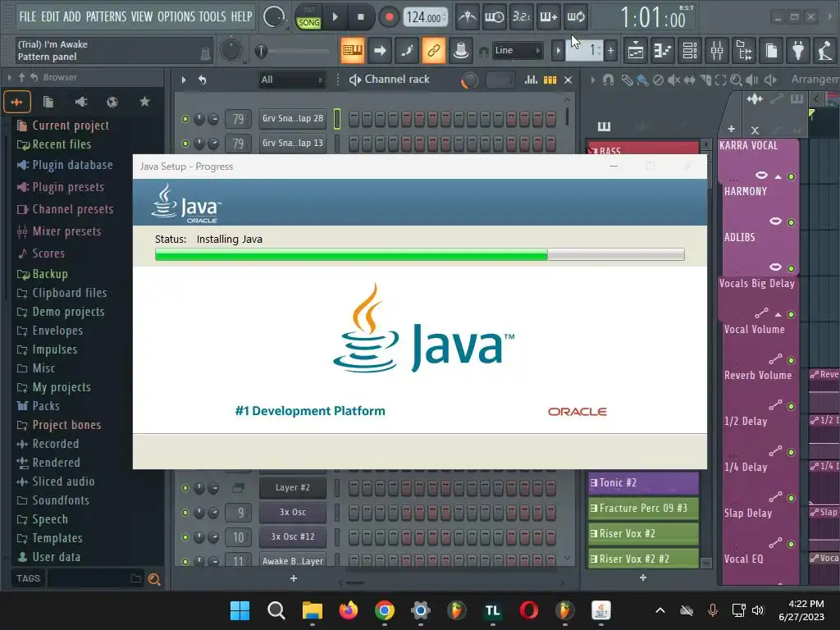Image resolution: width=840 pixels, height=630 pixels.
Task: Open the ADD menu
Action: pyautogui.click(x=72, y=16)
